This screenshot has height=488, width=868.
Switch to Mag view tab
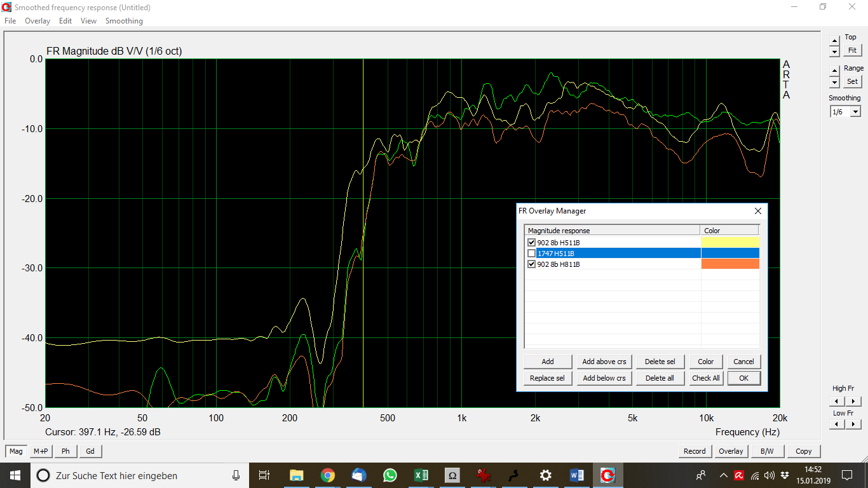coord(16,451)
